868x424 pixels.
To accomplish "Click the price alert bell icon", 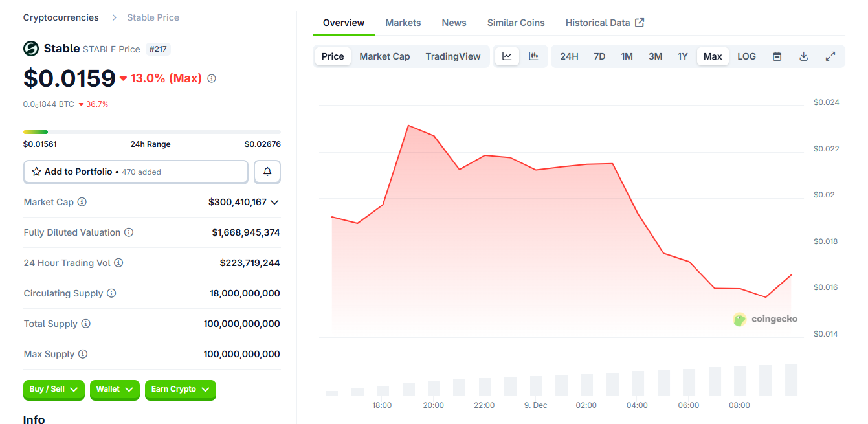I will coord(267,172).
